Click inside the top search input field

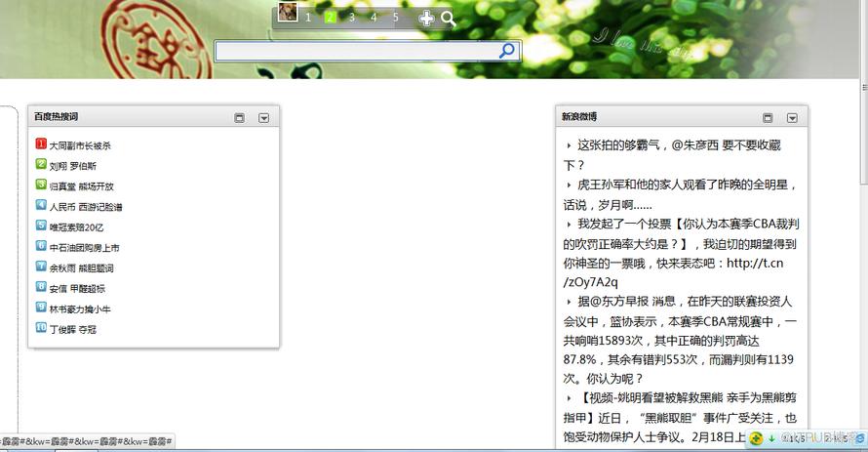pos(357,52)
